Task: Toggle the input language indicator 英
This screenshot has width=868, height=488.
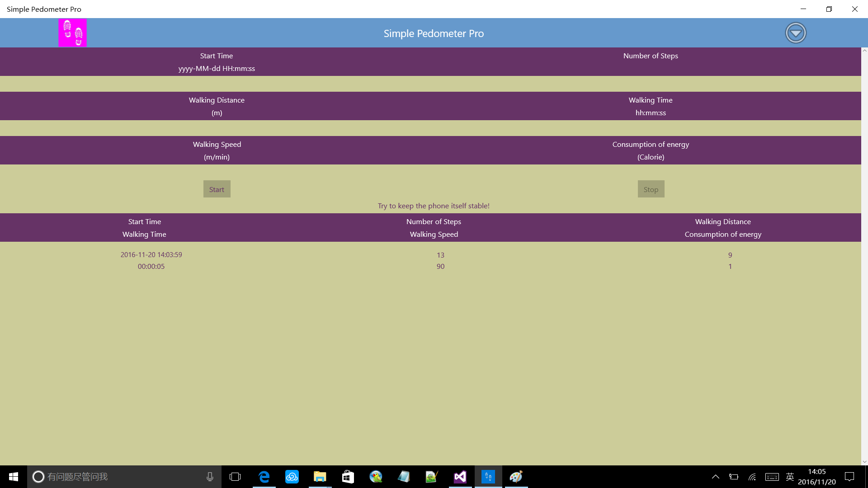Action: click(x=790, y=477)
